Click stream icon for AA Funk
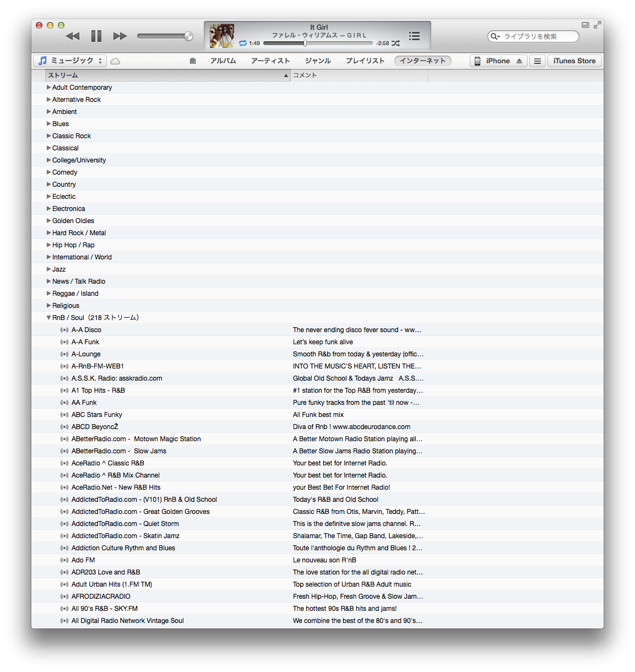635x672 pixels. point(64,403)
